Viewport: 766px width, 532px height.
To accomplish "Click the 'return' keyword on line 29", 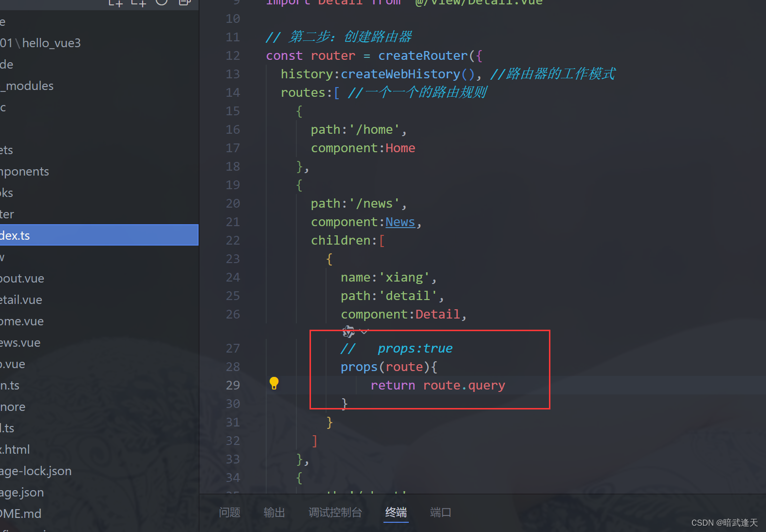I will coord(393,386).
